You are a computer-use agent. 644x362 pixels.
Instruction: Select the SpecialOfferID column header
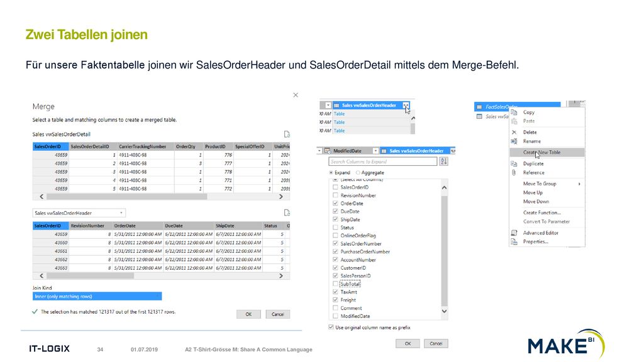click(253, 146)
